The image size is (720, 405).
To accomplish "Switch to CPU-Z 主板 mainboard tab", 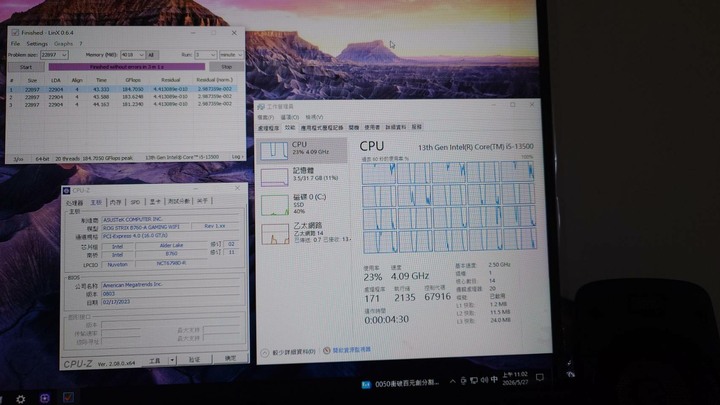I will (x=96, y=202).
